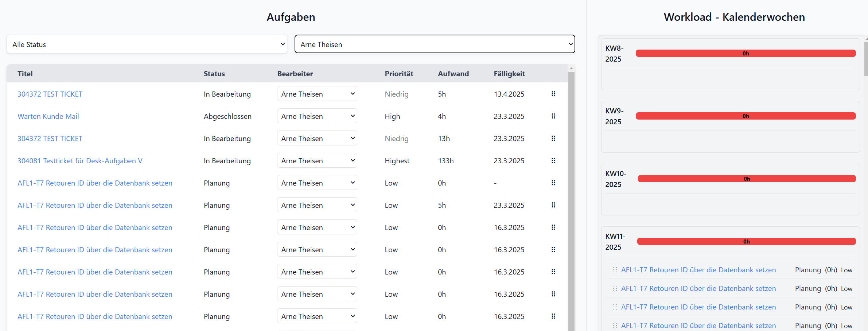Click the KW10-2025 week label
Viewport: 868px width, 331px height.
click(x=616, y=179)
